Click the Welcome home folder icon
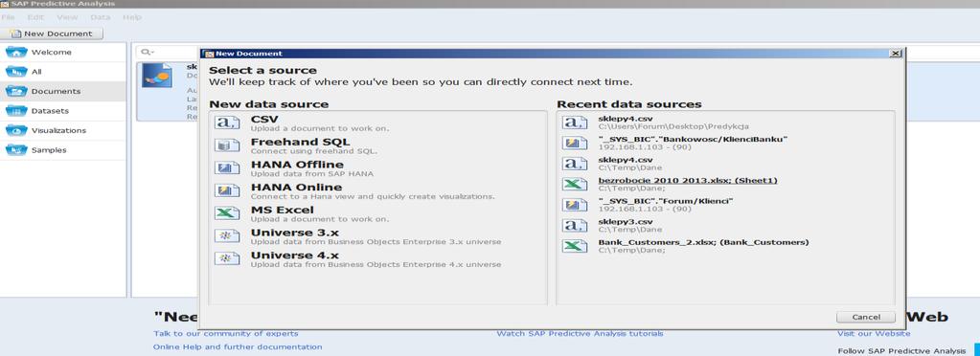This screenshot has height=356, width=980. (x=16, y=52)
